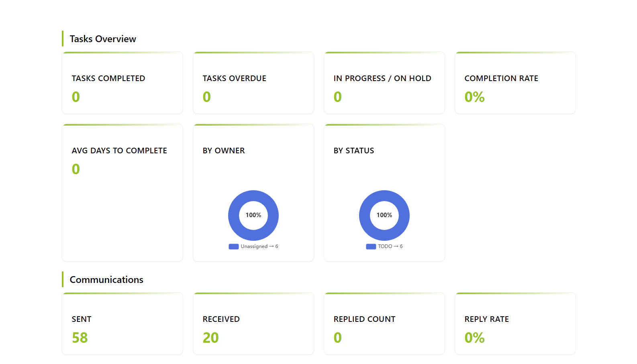Click the blue Unassigned legend swatch
The width and height of the screenshot is (637, 364).
click(233, 246)
